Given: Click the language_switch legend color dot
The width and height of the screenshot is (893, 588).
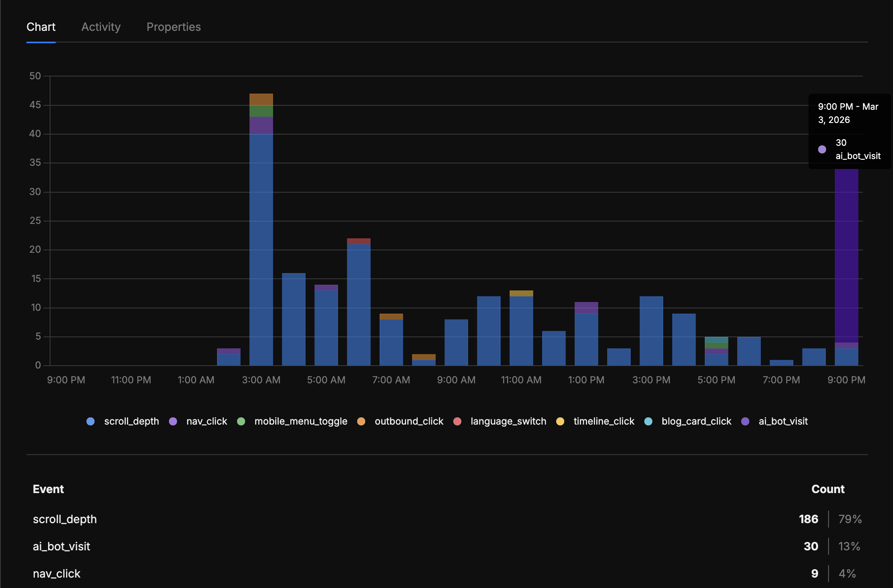Looking at the screenshot, I should (x=457, y=421).
